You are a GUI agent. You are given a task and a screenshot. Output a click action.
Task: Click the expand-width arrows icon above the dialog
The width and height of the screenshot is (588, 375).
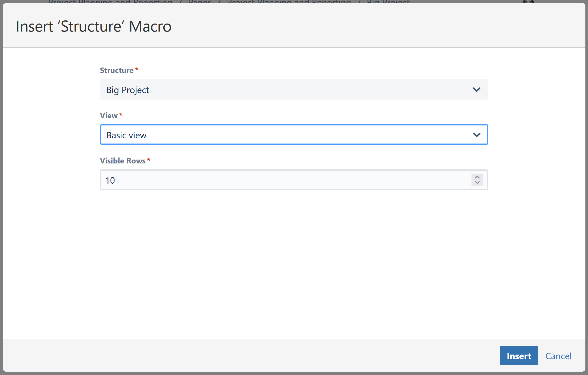point(529,2)
